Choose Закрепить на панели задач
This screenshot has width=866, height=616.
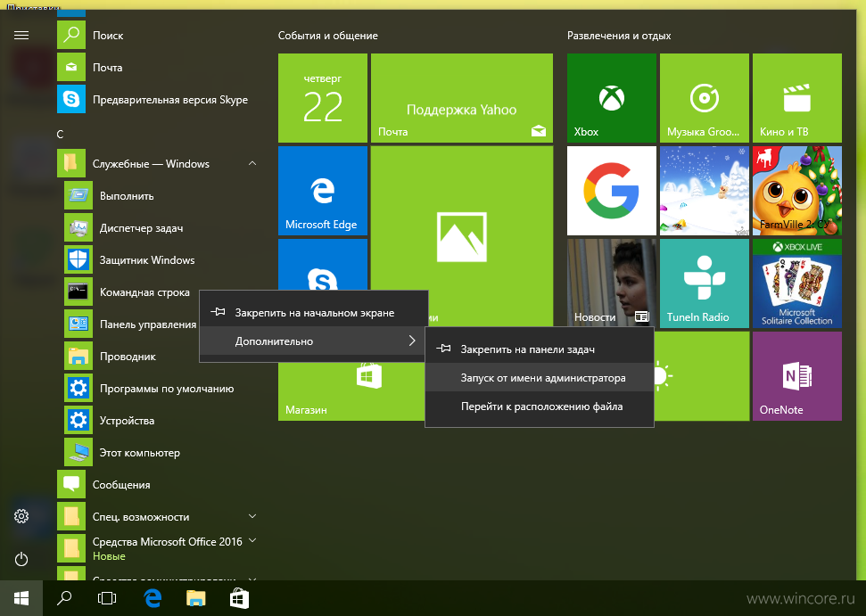pos(540,349)
